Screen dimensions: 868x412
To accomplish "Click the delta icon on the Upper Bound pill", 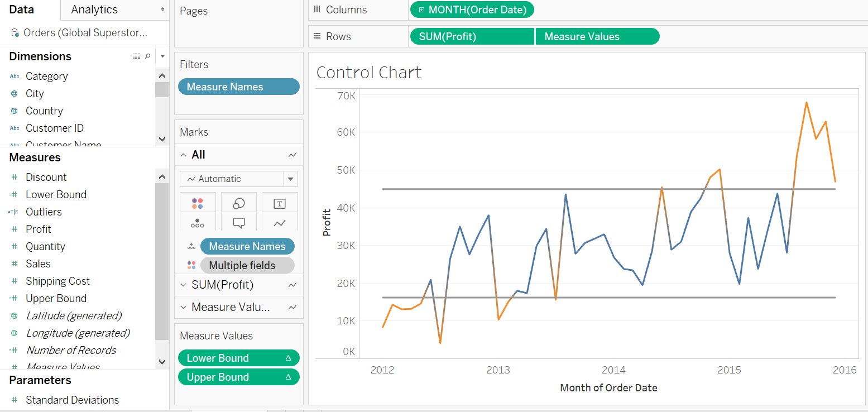I will [288, 377].
